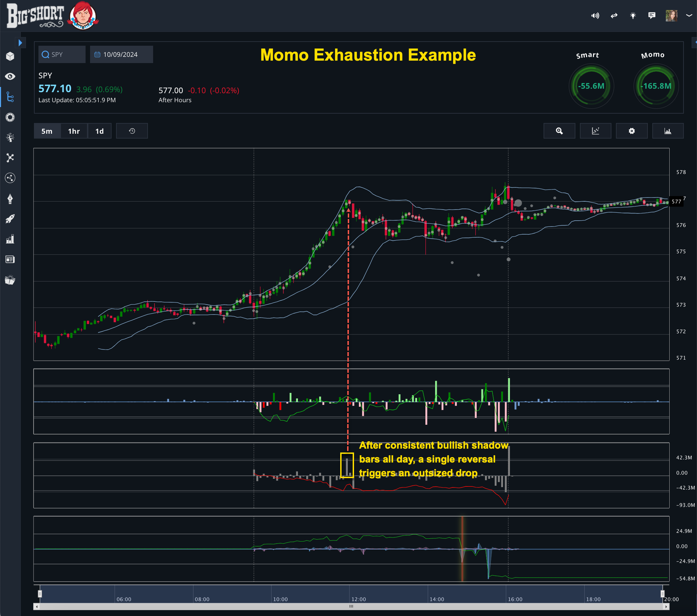
Task: Toggle light mode with the lightbulb icon
Action: click(x=633, y=16)
